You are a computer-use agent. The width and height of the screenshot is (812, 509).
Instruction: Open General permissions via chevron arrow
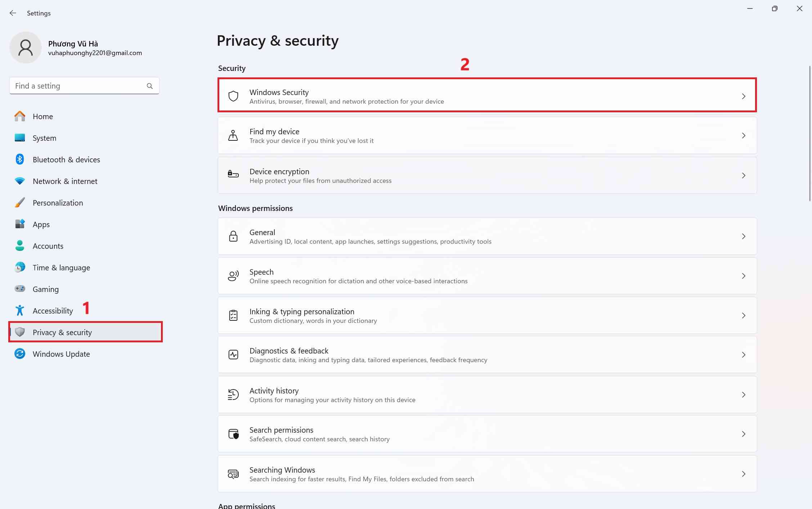[744, 236]
